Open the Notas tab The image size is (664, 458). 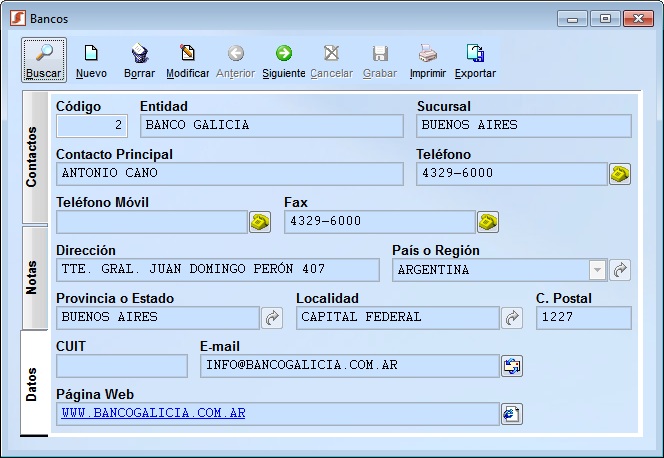pyautogui.click(x=32, y=277)
